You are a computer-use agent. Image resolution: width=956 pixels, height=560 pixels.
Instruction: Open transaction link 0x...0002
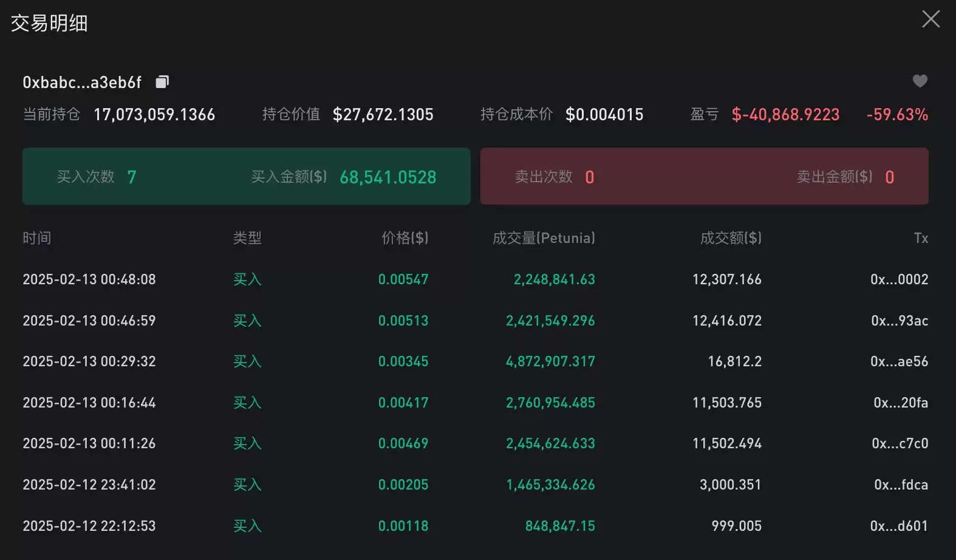click(899, 279)
